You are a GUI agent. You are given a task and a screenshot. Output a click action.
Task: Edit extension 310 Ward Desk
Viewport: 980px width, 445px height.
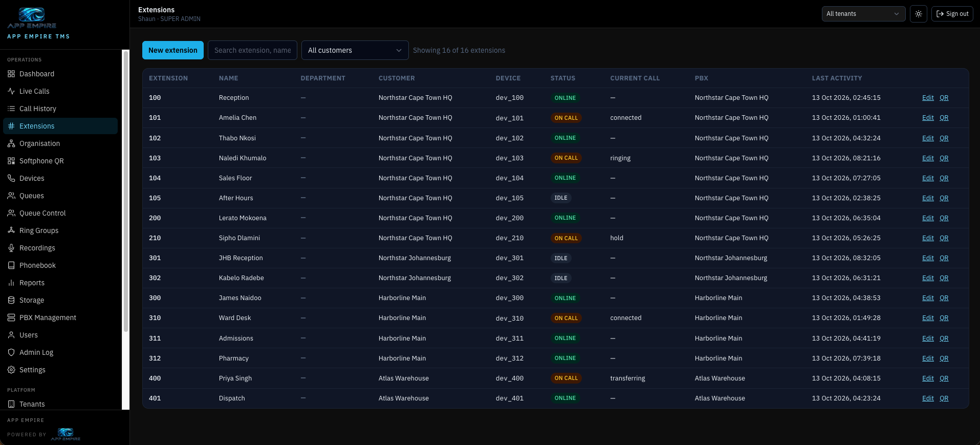point(928,318)
